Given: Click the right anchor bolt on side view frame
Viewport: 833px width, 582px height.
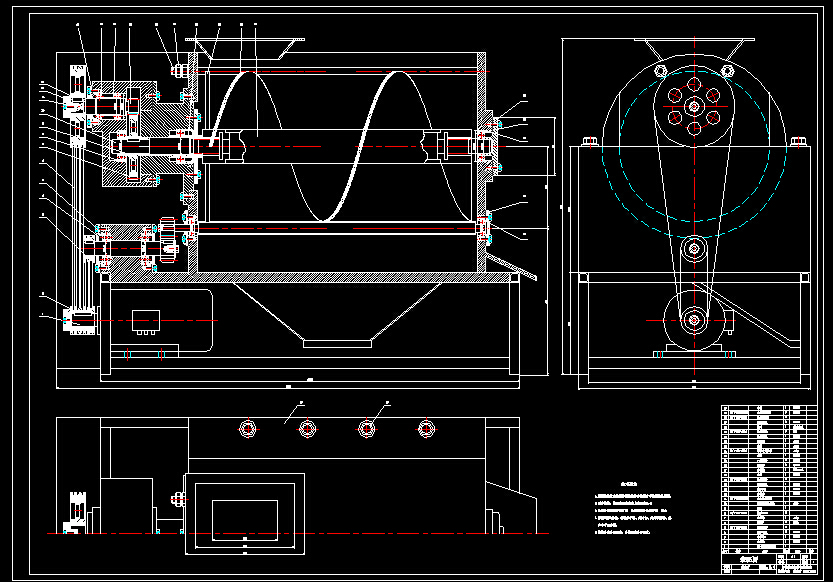Looking at the screenshot, I should [796, 141].
